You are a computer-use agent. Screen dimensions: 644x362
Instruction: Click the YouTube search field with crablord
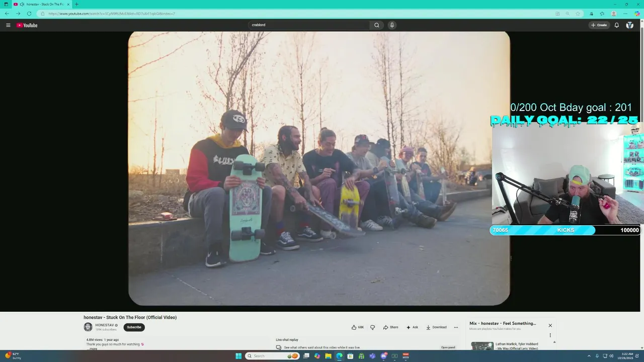point(309,25)
